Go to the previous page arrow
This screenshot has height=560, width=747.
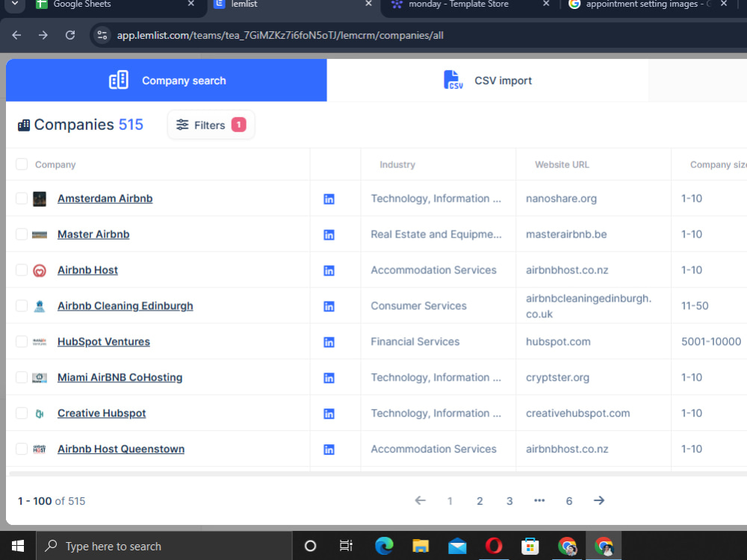[x=420, y=500]
